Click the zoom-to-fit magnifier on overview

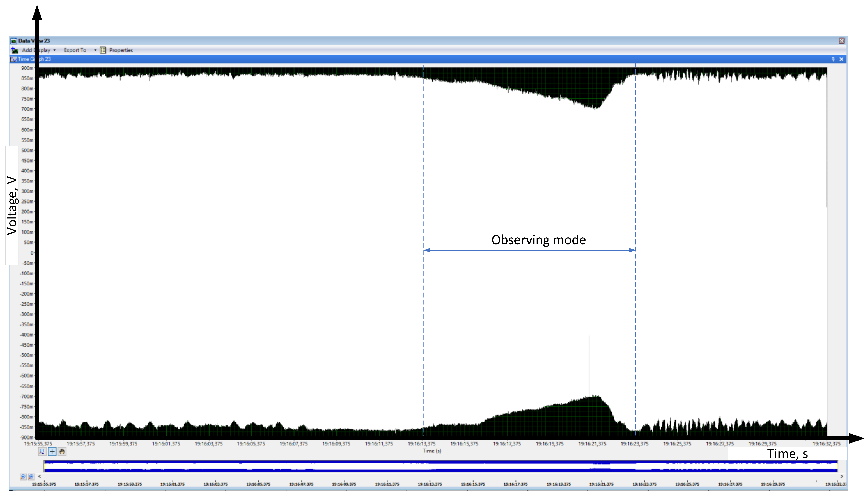tap(31, 477)
